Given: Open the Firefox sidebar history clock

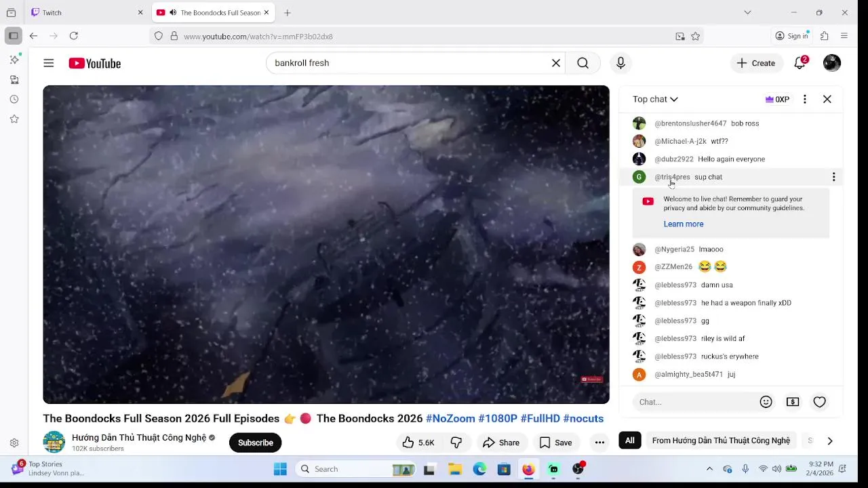Looking at the screenshot, I should pos(14,99).
